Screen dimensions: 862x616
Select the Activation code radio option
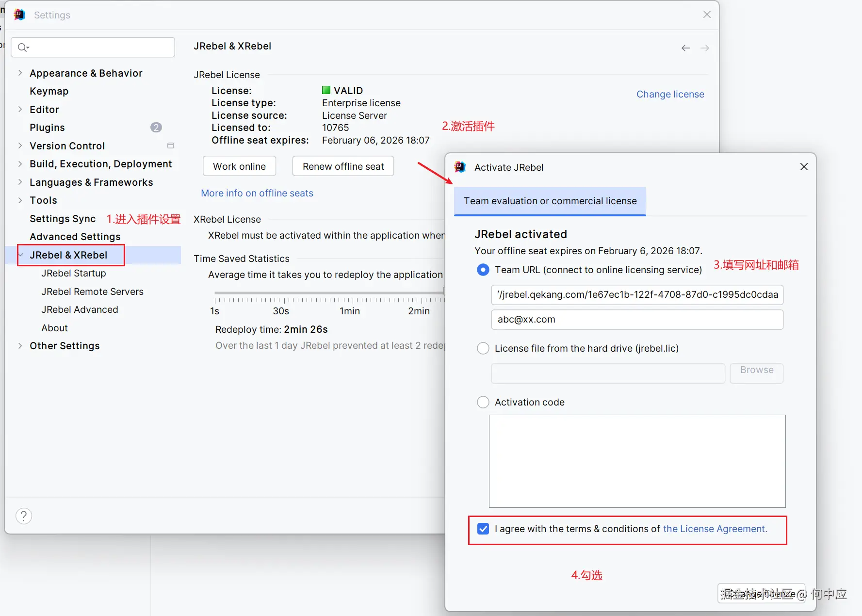(x=483, y=402)
